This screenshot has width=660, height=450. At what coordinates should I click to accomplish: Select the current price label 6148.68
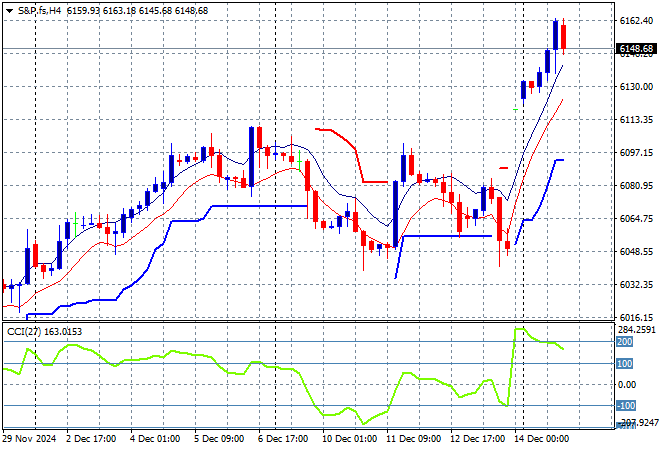pos(636,49)
